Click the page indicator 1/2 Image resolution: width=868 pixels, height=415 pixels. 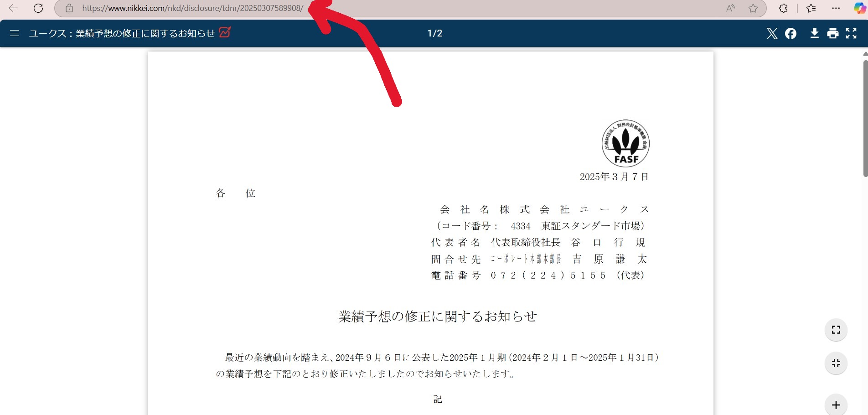coord(435,33)
